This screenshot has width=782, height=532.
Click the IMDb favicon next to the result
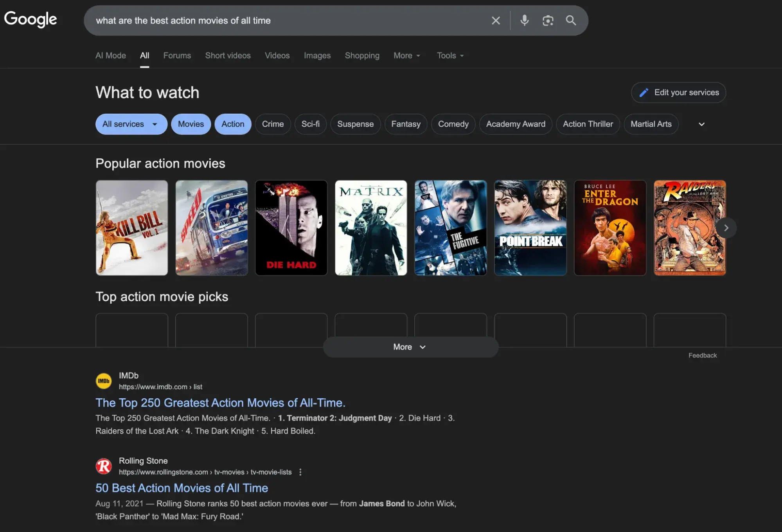coord(103,381)
